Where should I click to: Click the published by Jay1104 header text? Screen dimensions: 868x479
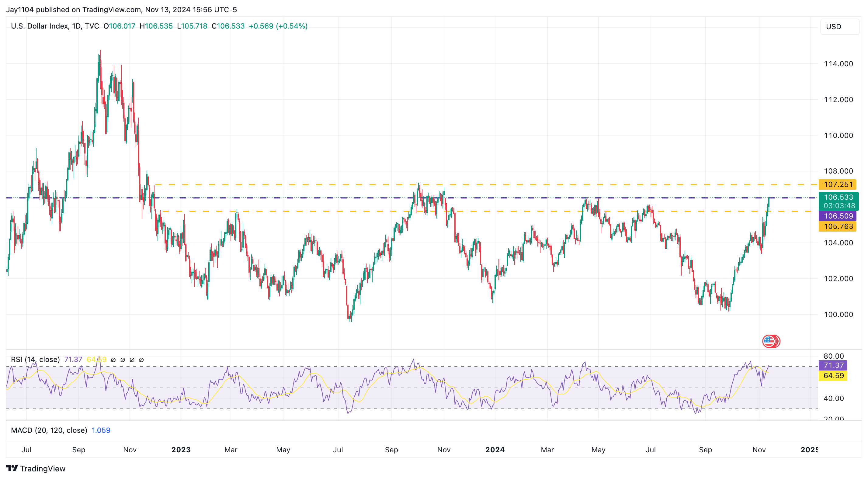click(121, 9)
